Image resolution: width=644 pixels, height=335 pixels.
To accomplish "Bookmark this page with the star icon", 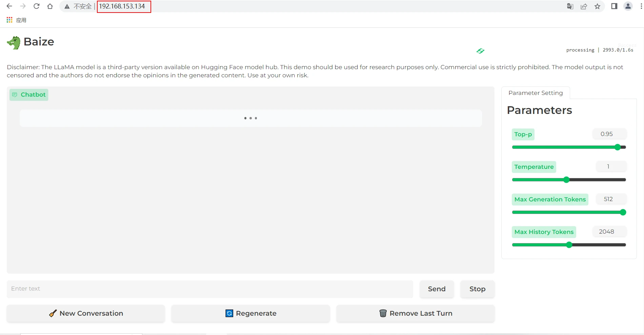I will pyautogui.click(x=597, y=6).
